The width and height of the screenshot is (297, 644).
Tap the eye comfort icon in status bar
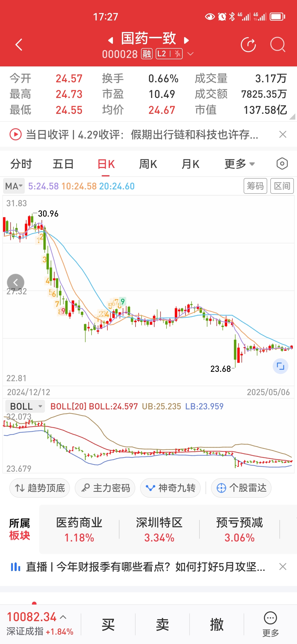tap(210, 17)
